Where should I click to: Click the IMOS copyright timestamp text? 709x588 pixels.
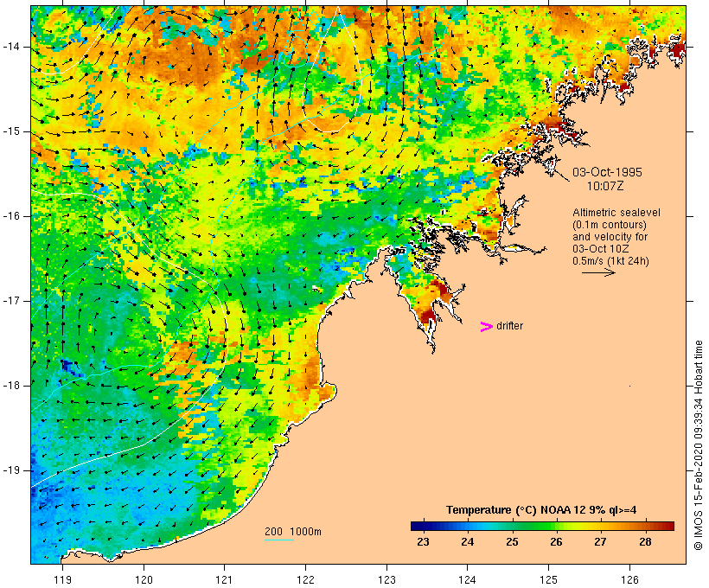698,445
